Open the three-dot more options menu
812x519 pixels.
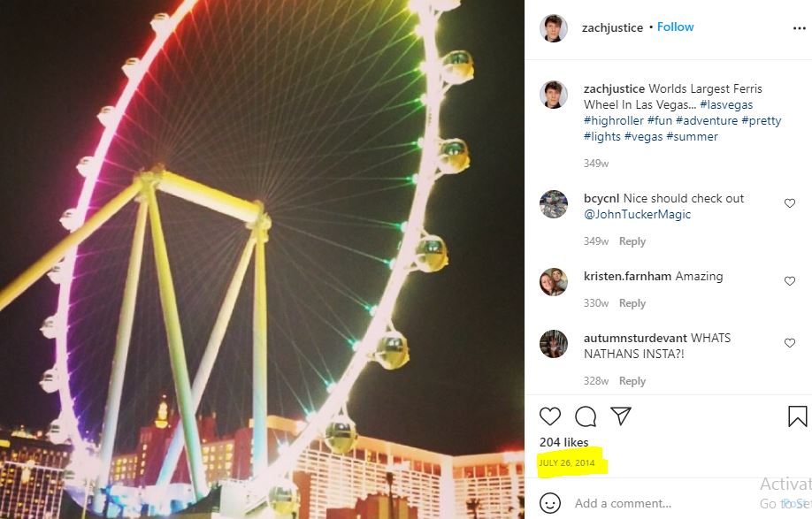pyautogui.click(x=800, y=28)
